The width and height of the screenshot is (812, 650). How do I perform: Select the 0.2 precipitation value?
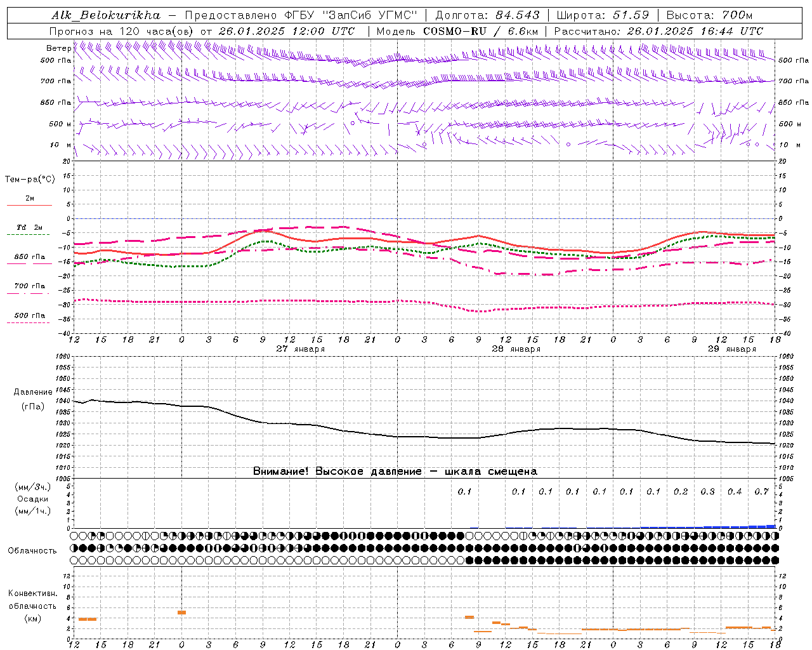click(x=681, y=491)
